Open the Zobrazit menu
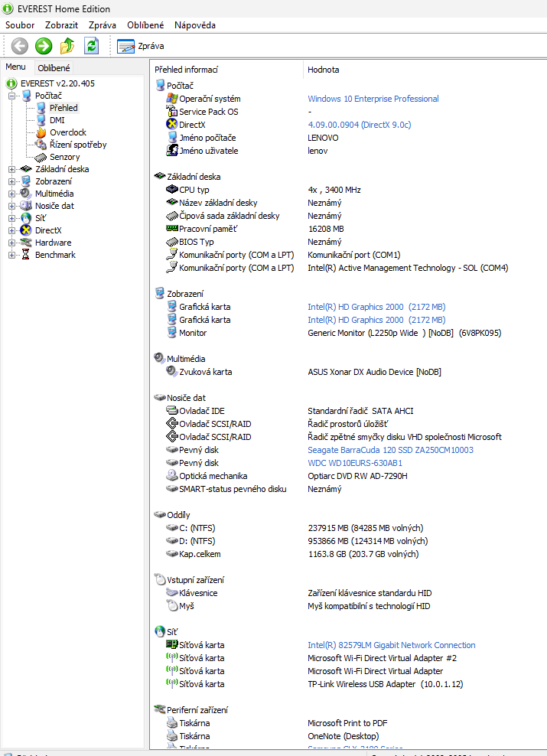Screen dimensions: 547x756 tap(61, 25)
